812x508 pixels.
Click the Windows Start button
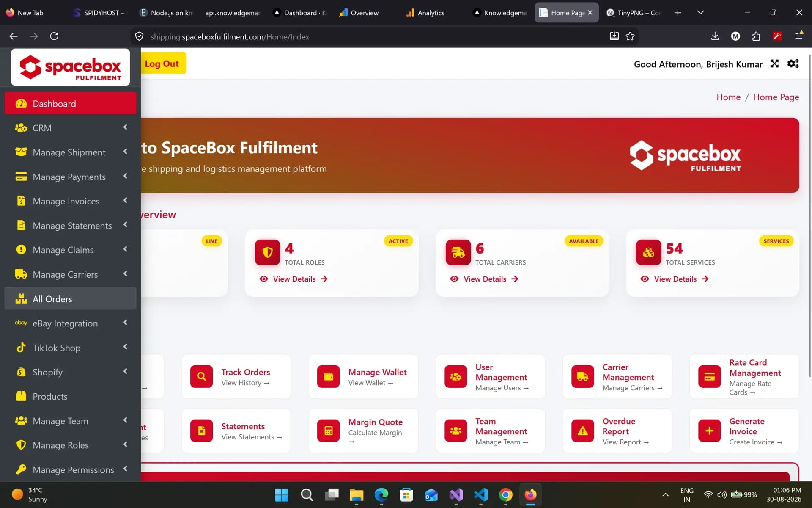point(281,494)
